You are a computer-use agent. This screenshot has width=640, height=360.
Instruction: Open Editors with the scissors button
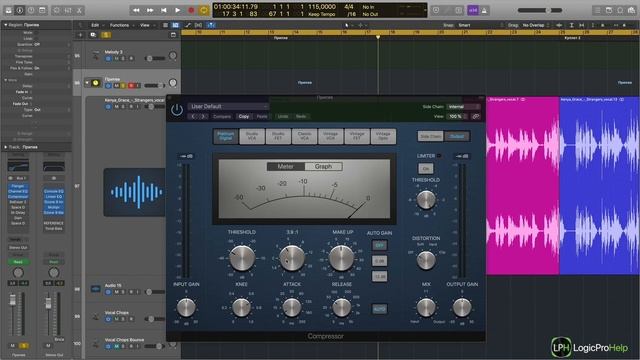coord(79,10)
